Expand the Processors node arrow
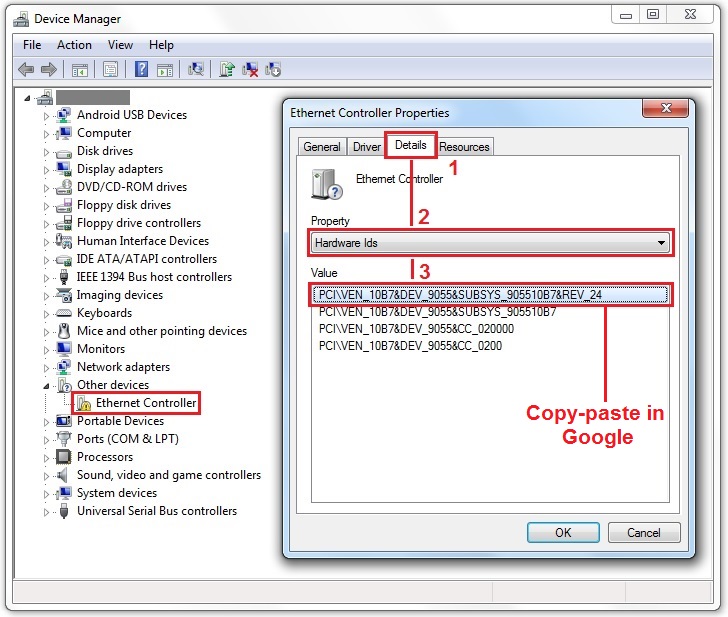728x617 pixels. click(x=46, y=458)
